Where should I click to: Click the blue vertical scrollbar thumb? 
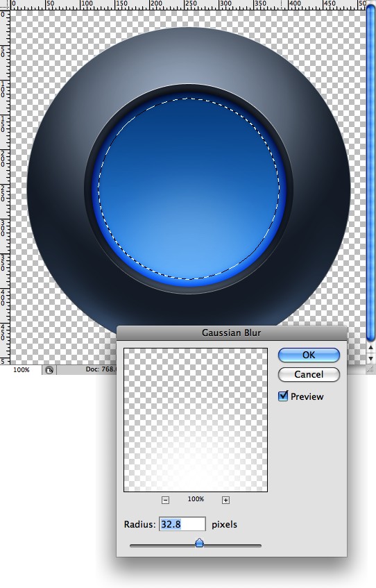pyautogui.click(x=370, y=174)
